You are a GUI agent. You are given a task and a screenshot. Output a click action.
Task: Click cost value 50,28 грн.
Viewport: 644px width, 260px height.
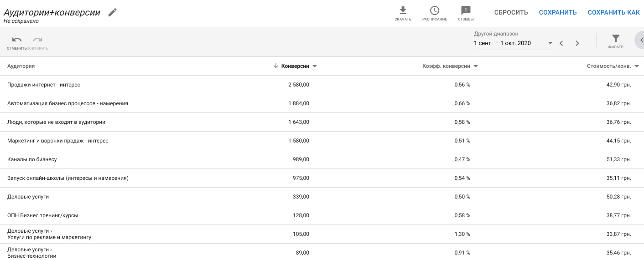point(619,197)
